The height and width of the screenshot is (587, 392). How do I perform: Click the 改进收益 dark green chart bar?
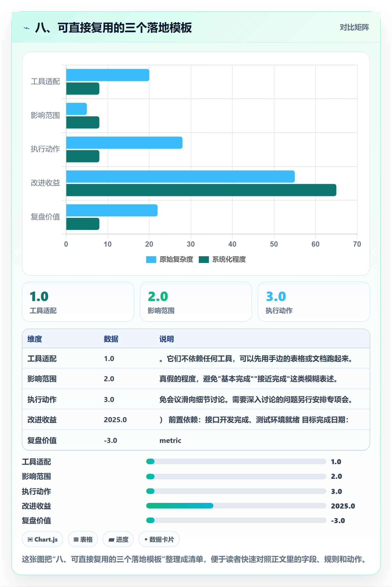(x=201, y=190)
